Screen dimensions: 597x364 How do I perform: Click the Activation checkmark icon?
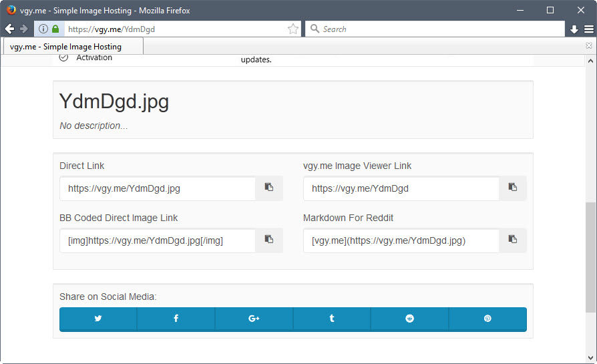[63, 57]
